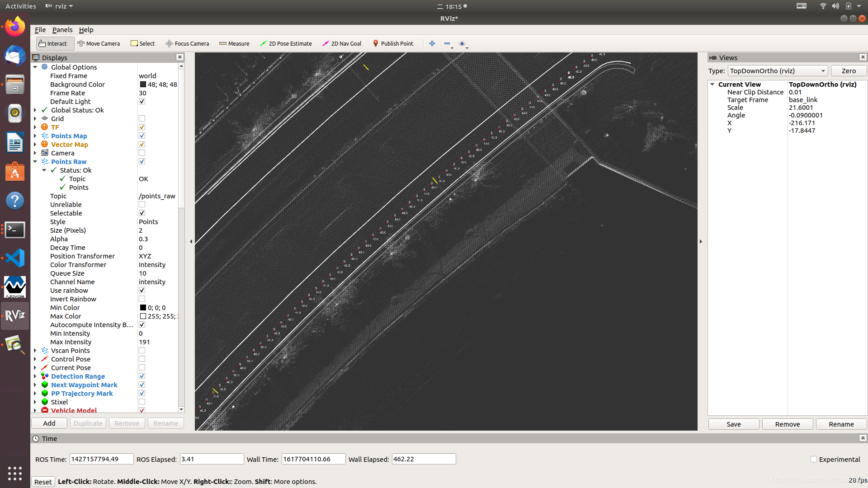This screenshot has width=868, height=488.
Task: Enable the Grid display checkbox
Action: 142,119
